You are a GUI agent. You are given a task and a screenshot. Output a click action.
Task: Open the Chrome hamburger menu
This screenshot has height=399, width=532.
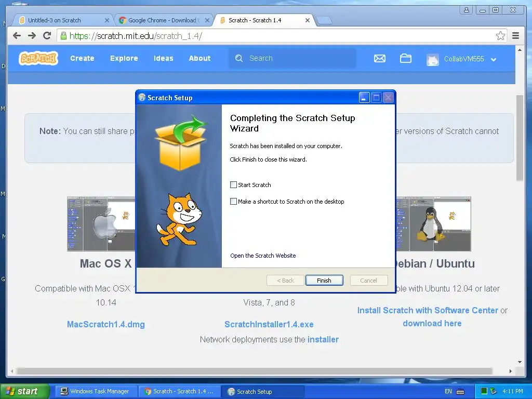click(515, 36)
